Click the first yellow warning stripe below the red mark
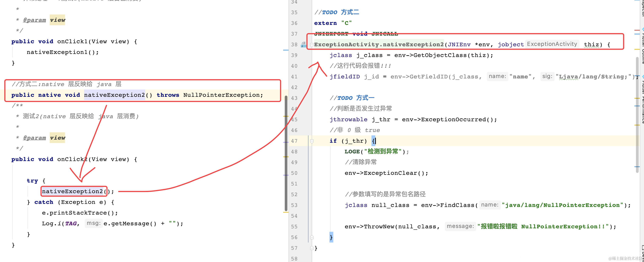644x262 pixels. [637, 49]
